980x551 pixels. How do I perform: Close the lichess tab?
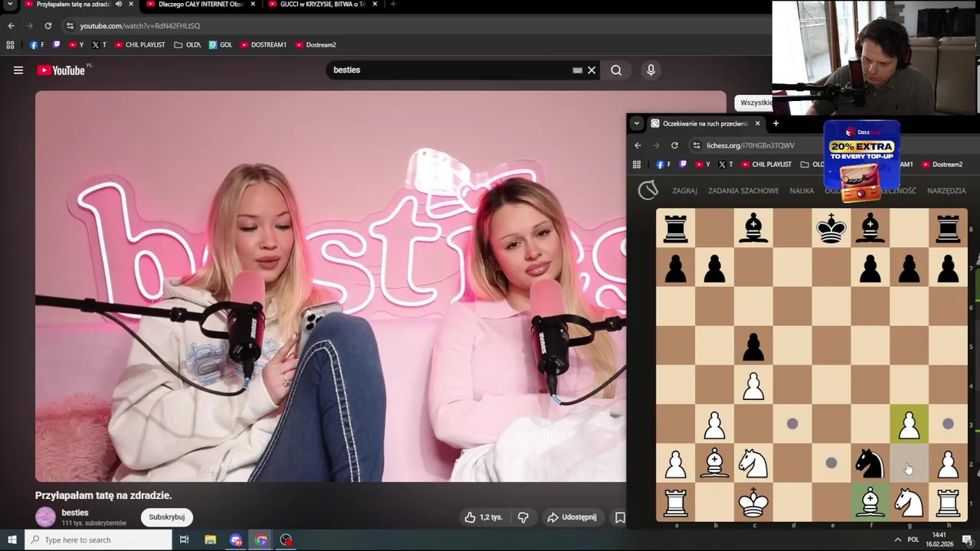(x=757, y=123)
